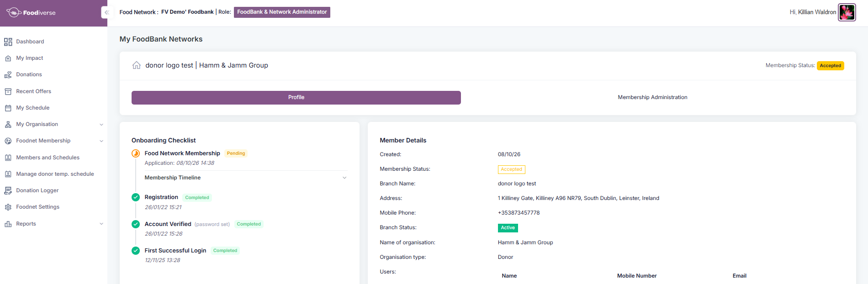This screenshot has height=284, width=868.
Task: Click the Foodiverse logo
Action: (31, 12)
